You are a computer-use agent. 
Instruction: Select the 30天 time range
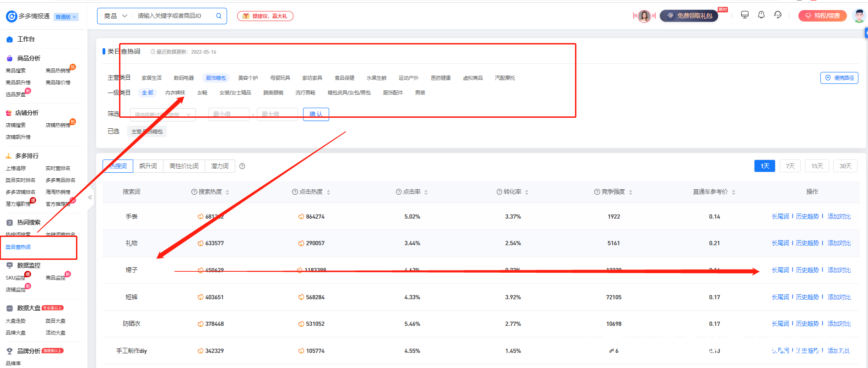(x=845, y=166)
